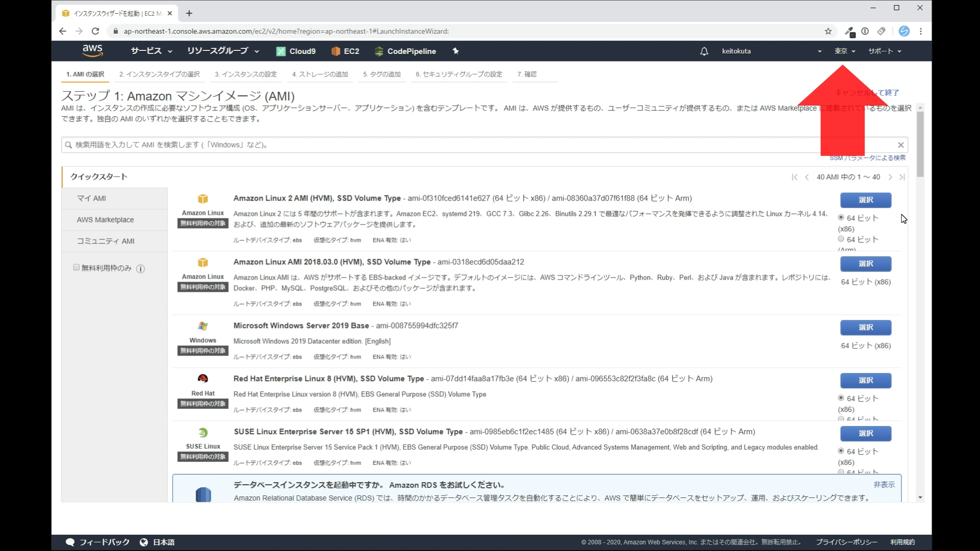This screenshot has width=980, height=551.
Task: Click the SUSE Linux AMI logo
Action: coord(203,433)
